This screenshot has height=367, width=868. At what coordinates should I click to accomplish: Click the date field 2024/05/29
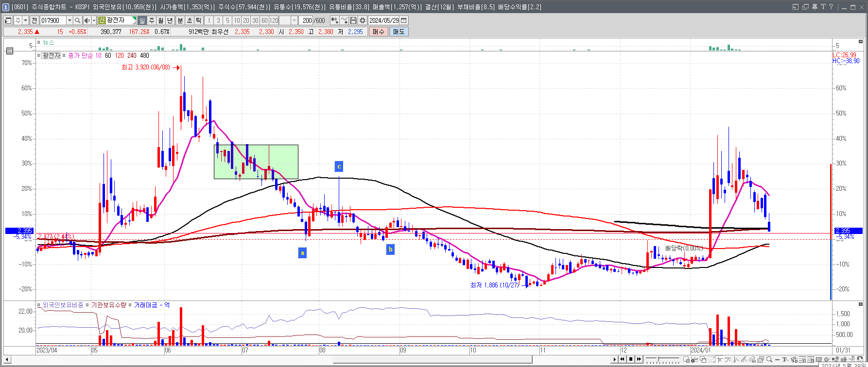coord(384,20)
